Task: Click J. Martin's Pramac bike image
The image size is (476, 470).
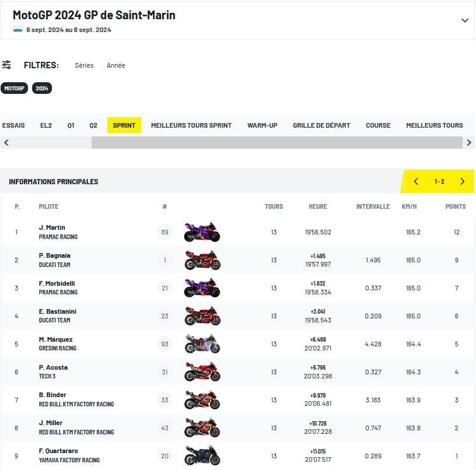Action: click(x=202, y=232)
